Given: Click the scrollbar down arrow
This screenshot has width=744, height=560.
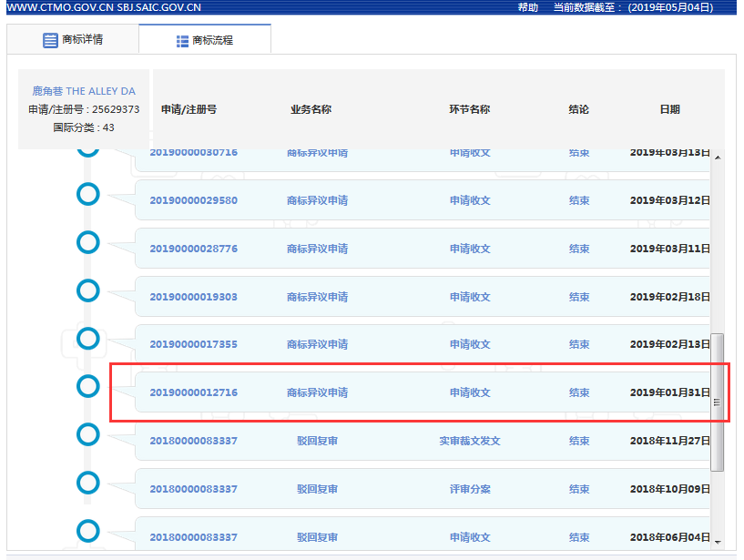Looking at the screenshot, I should pos(718,541).
